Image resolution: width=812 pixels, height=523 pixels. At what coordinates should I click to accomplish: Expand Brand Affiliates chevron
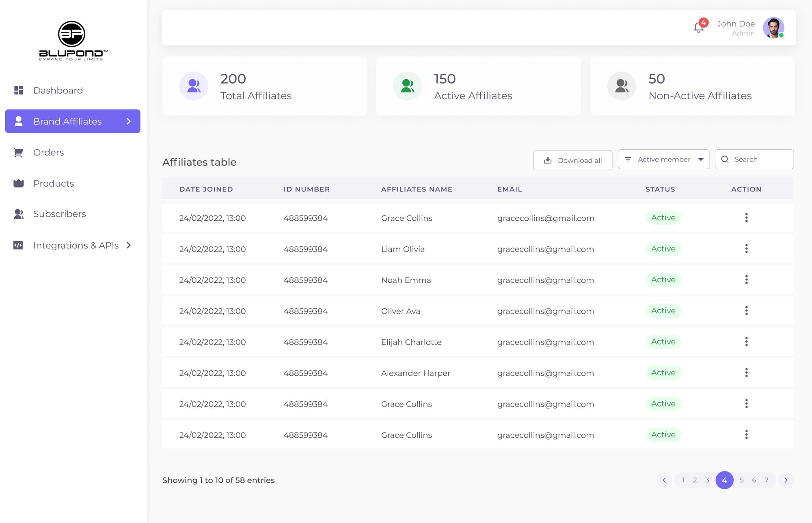coord(129,121)
